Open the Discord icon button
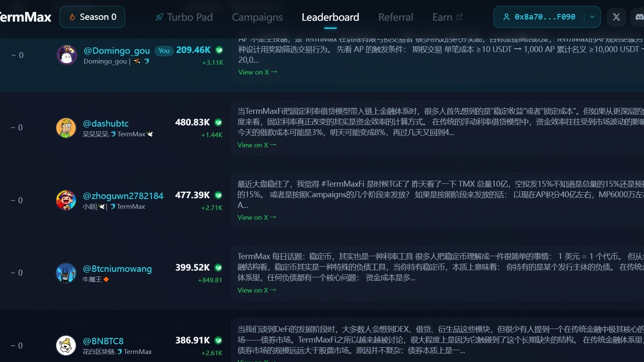This screenshot has width=644, height=362. tap(638, 17)
